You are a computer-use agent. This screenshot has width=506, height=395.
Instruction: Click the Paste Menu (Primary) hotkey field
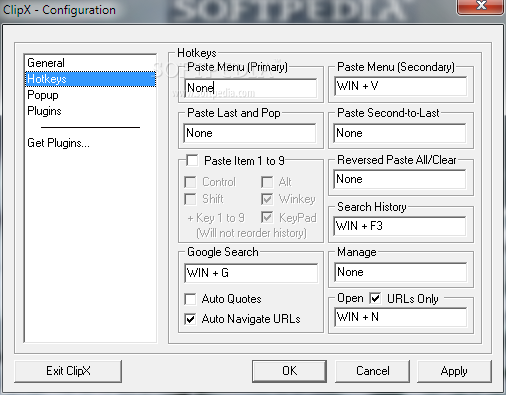pyautogui.click(x=251, y=88)
